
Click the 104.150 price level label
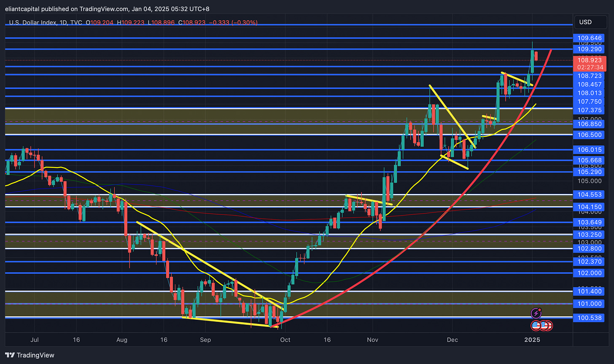coord(589,207)
